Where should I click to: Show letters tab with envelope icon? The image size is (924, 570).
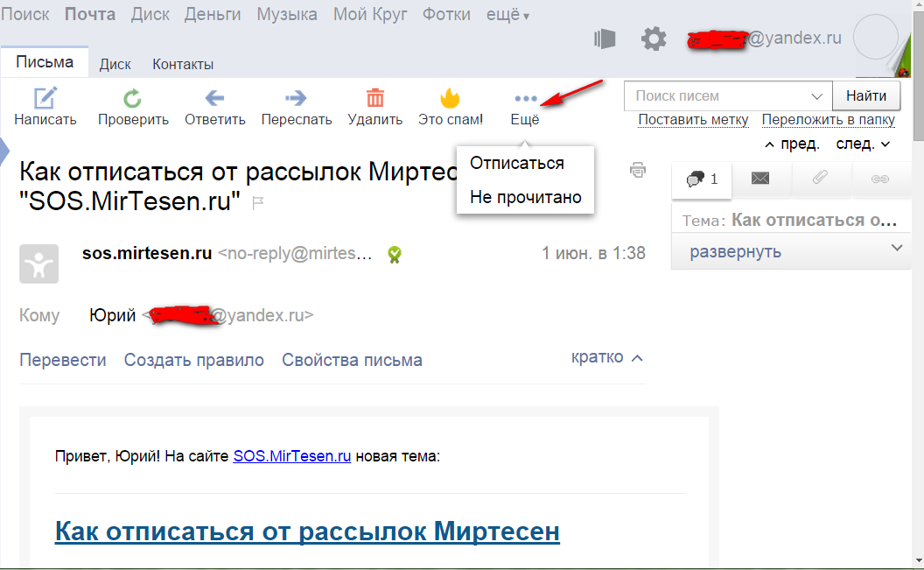click(760, 178)
